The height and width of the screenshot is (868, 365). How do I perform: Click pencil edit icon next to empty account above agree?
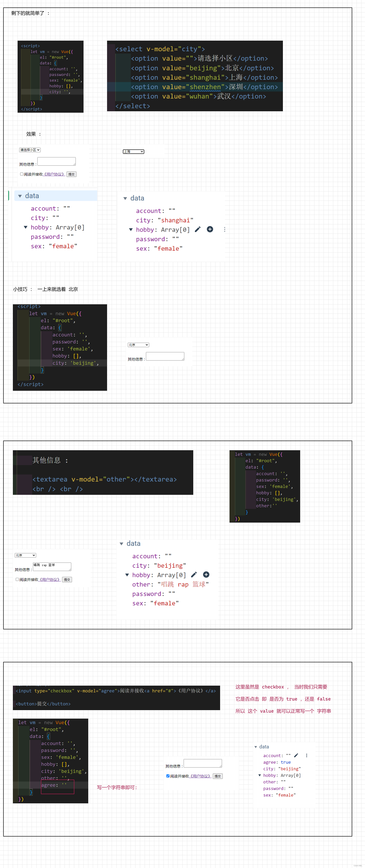coord(296,755)
